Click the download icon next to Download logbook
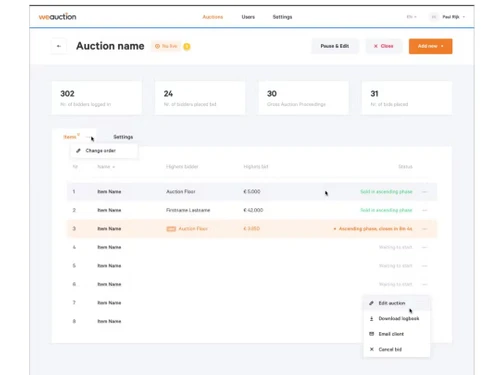 coord(371,319)
